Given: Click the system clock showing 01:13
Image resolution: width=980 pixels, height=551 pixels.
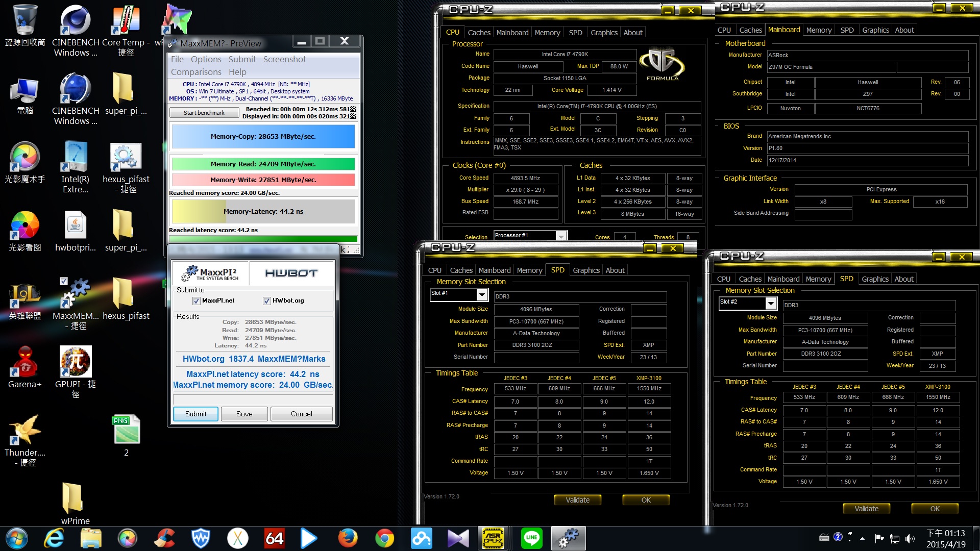Looking at the screenshot, I should coord(946,538).
